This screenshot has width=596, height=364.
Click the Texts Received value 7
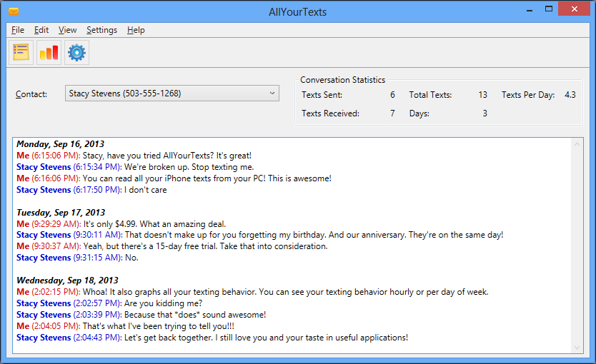point(392,113)
